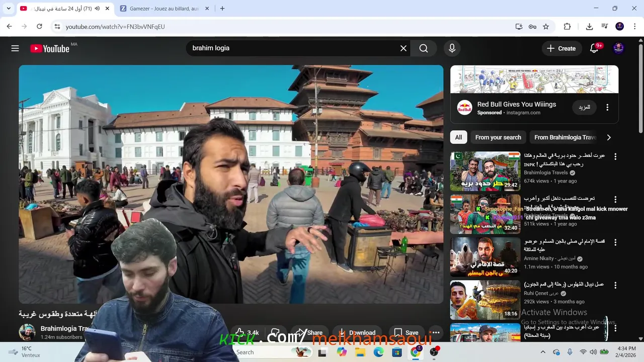Open the Brahimlogia channel avatar

click(x=27, y=332)
